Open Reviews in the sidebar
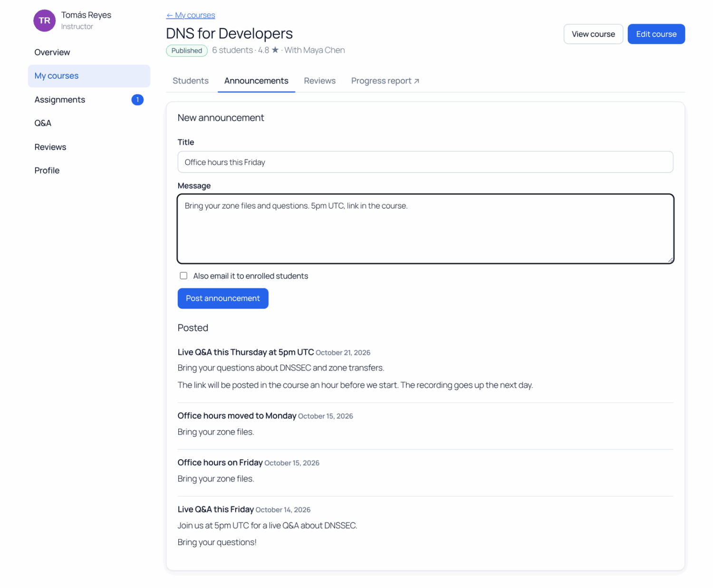Image resolution: width=713 pixels, height=588 pixels. [x=89, y=147]
